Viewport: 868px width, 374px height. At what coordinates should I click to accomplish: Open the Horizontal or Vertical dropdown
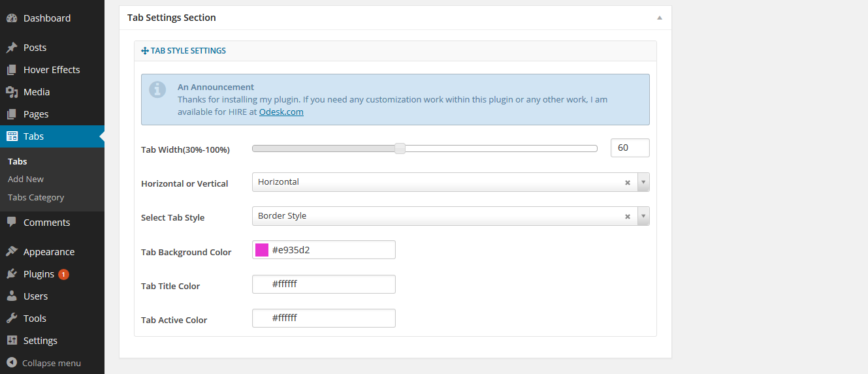643,183
